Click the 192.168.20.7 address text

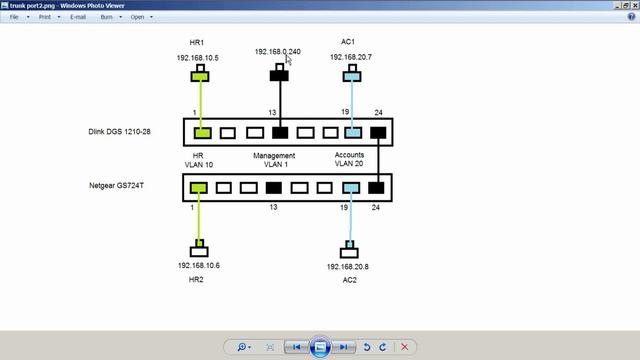click(x=351, y=57)
